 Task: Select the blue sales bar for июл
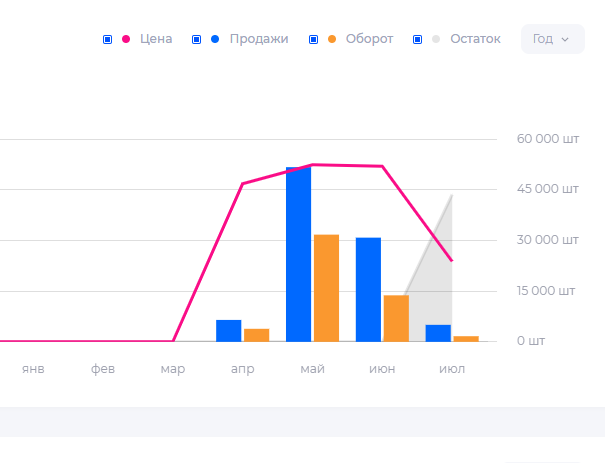[438, 333]
